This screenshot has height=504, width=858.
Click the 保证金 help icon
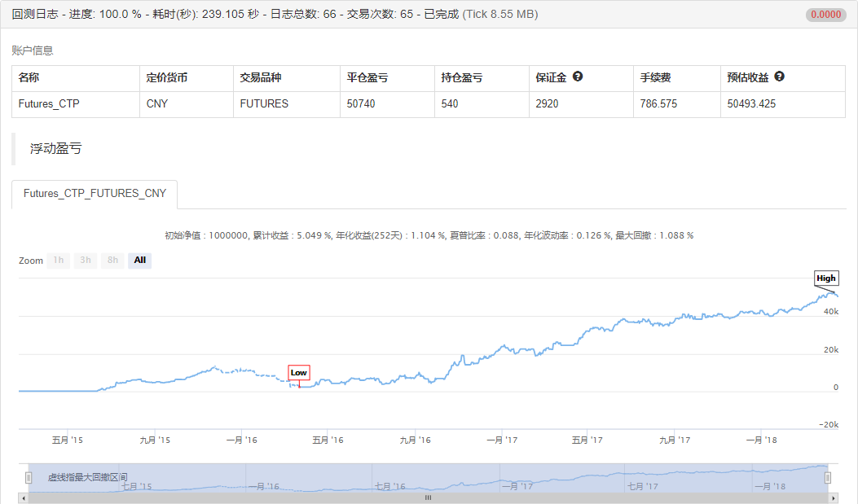pyautogui.click(x=578, y=75)
